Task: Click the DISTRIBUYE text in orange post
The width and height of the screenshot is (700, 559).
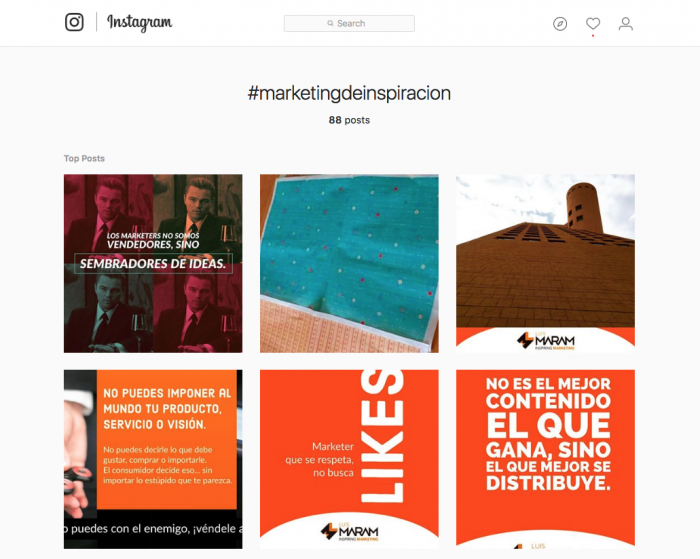Action: [x=548, y=483]
